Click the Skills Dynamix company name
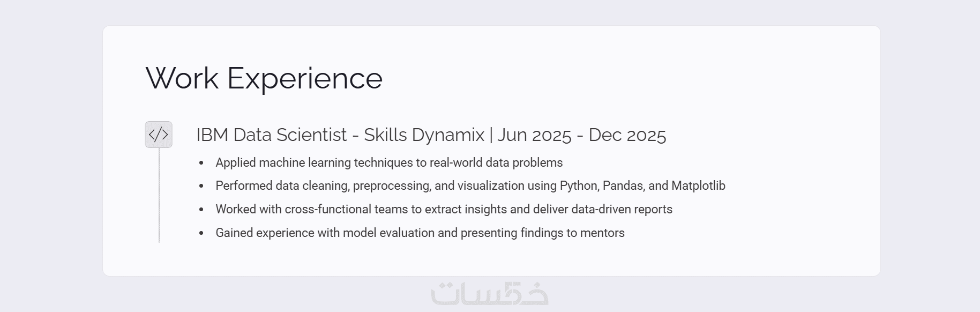Image resolution: width=980 pixels, height=312 pixels. [424, 135]
